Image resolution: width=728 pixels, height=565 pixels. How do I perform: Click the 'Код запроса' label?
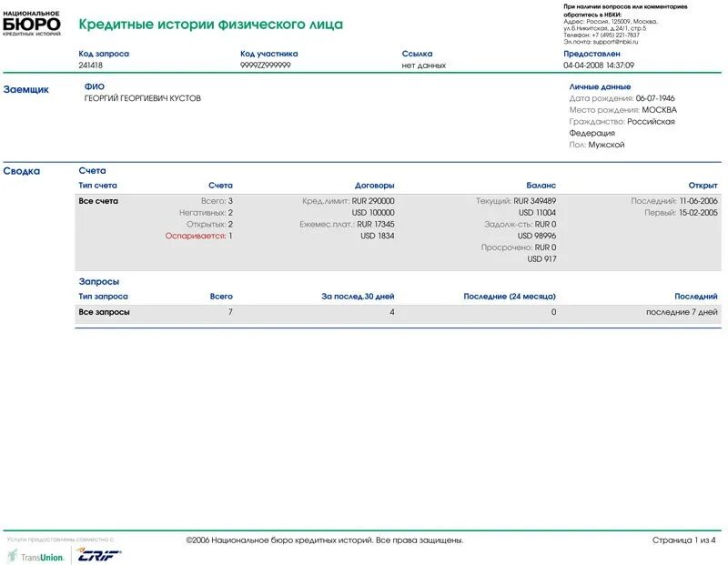coord(104,54)
